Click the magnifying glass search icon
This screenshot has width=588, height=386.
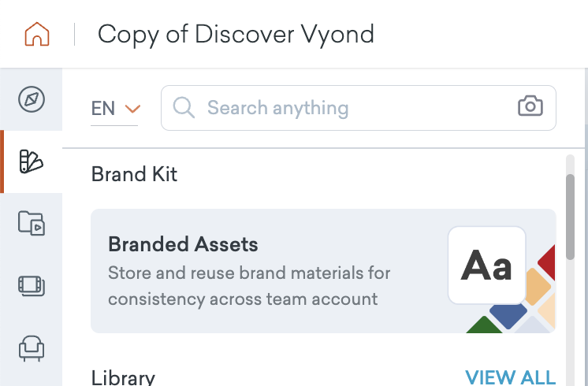(184, 108)
